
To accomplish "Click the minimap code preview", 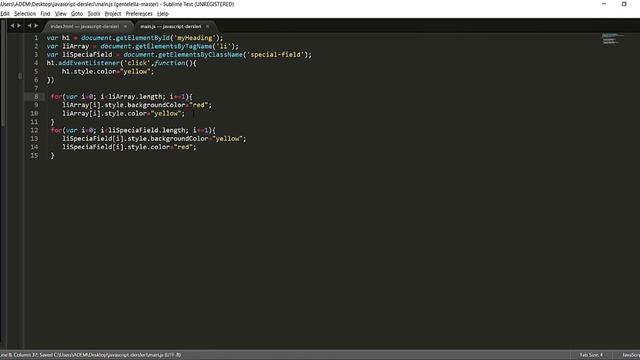I will 611,39.
